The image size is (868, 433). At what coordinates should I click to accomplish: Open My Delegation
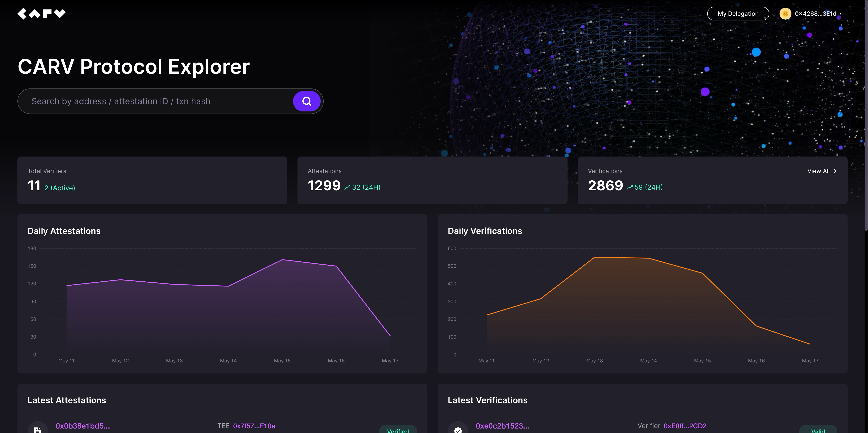point(738,13)
